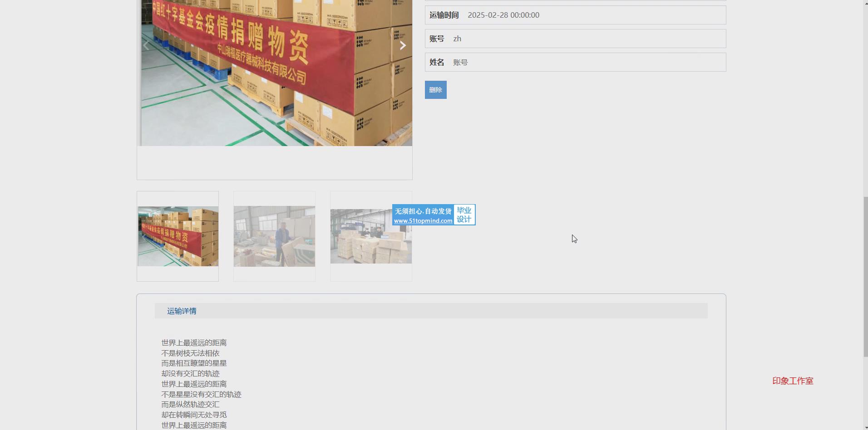The height and width of the screenshot is (430, 868).
Task: Click the text line 却在转瞬间无处寻觅
Action: tap(194, 415)
